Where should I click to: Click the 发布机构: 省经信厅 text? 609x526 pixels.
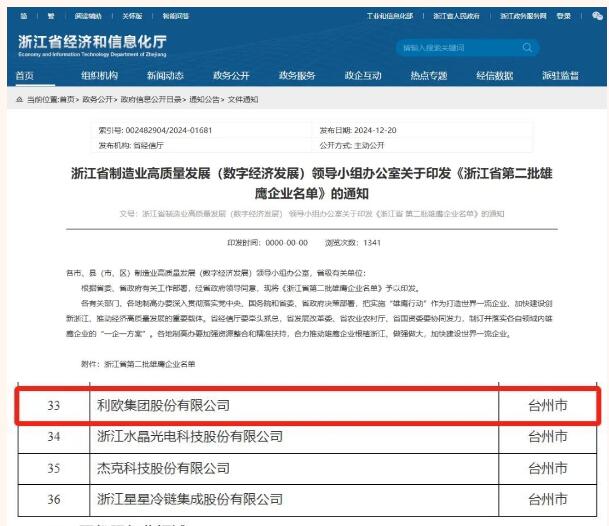click(131, 146)
